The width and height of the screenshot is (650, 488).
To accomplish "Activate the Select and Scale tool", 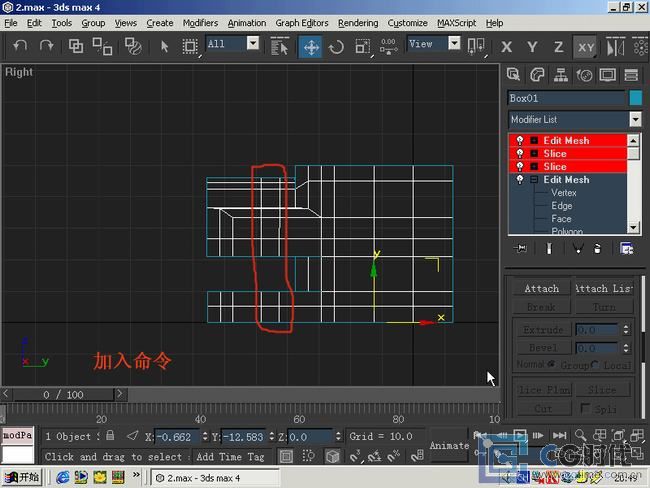I will 363,46.
